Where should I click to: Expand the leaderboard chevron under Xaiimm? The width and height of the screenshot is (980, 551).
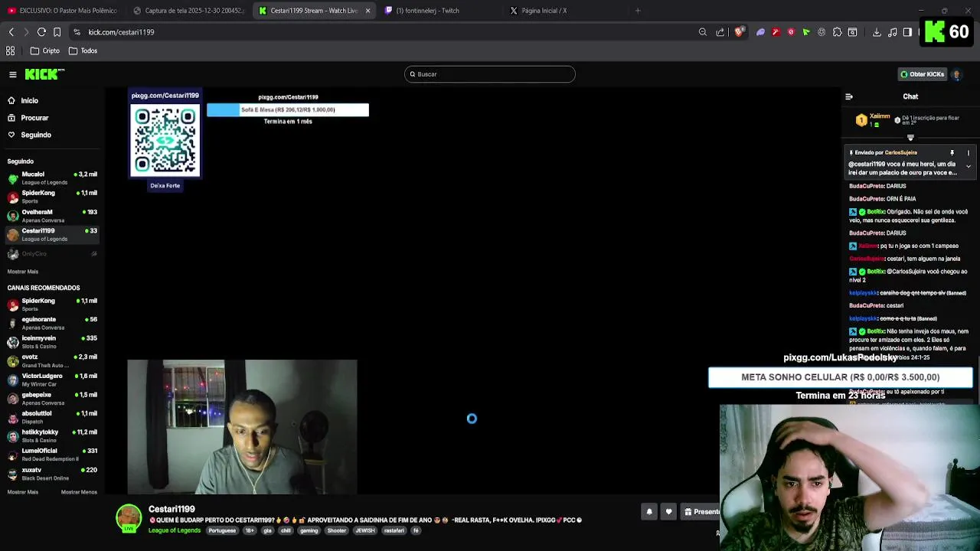click(910, 138)
